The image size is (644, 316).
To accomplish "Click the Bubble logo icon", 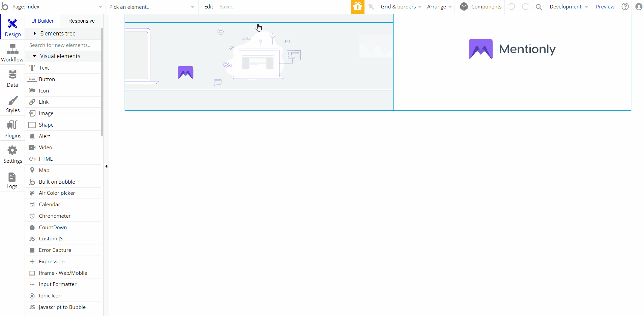I will [x=5, y=6].
